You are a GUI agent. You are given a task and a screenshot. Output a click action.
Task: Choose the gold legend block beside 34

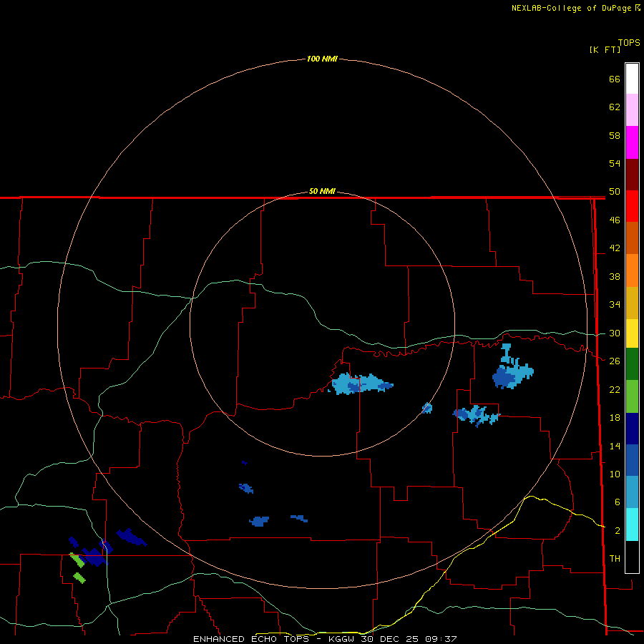coord(632,303)
